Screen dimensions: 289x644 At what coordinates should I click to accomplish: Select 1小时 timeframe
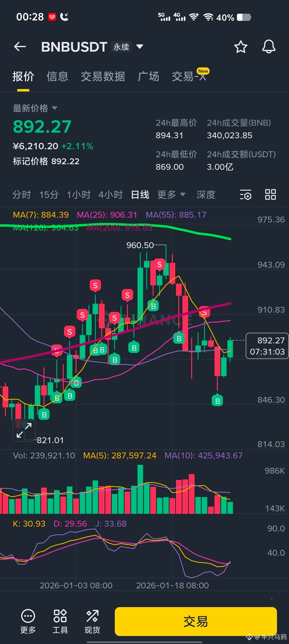pyautogui.click(x=79, y=194)
